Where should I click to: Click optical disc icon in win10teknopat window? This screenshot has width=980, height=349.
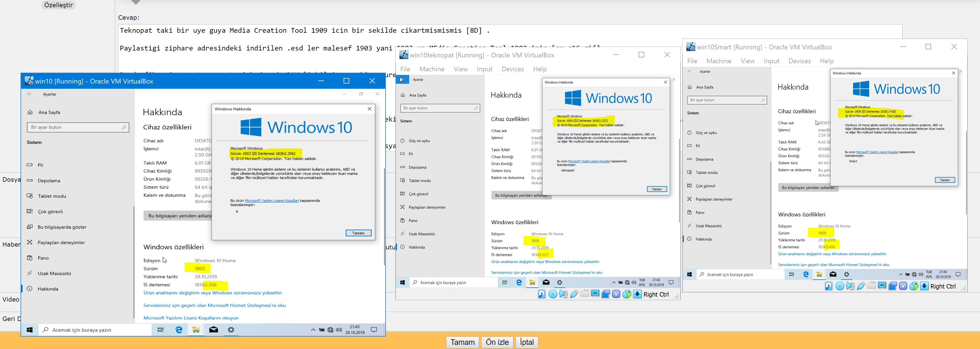click(x=553, y=294)
